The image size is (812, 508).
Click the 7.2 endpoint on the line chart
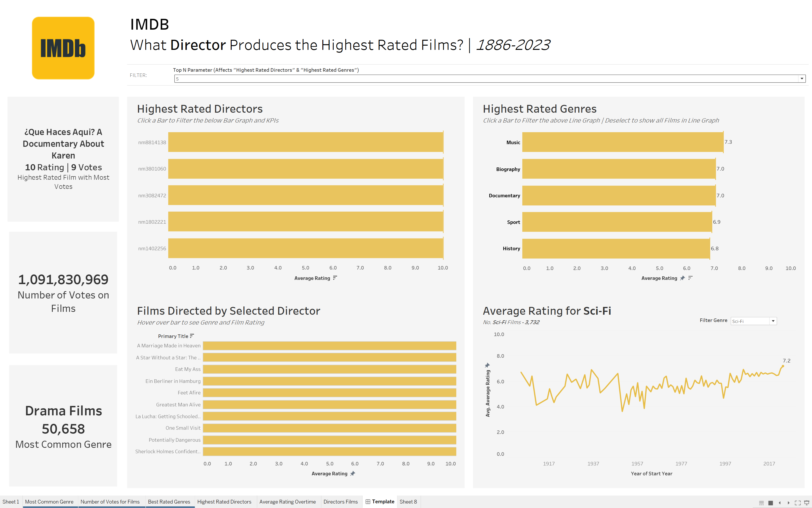pos(783,366)
